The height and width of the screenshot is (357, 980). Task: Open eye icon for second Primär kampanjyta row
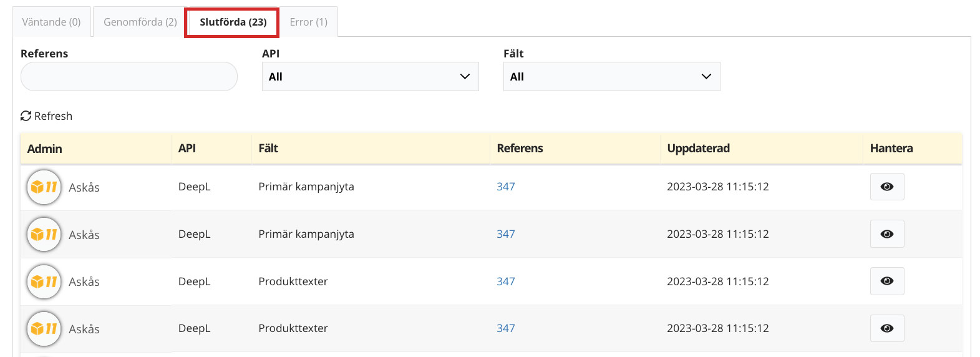pos(887,234)
